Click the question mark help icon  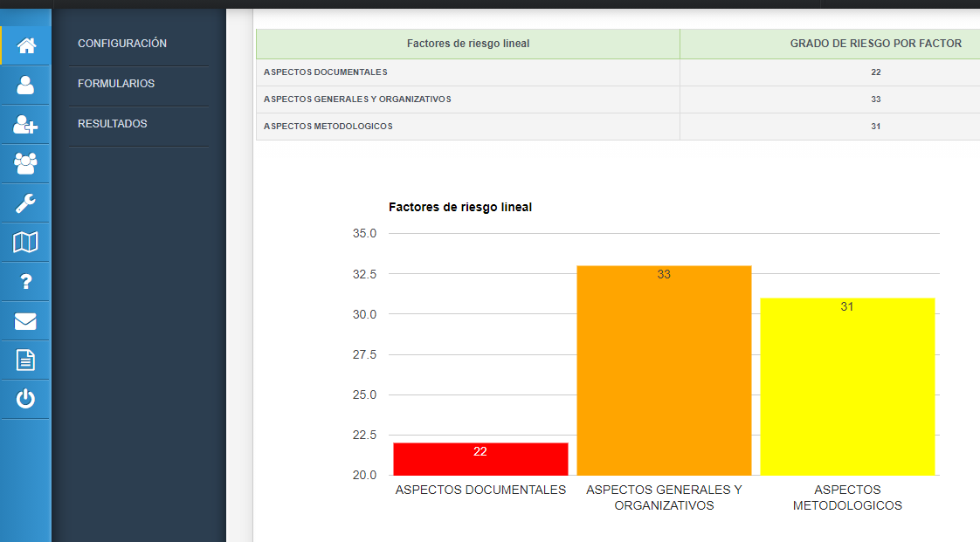[26, 282]
